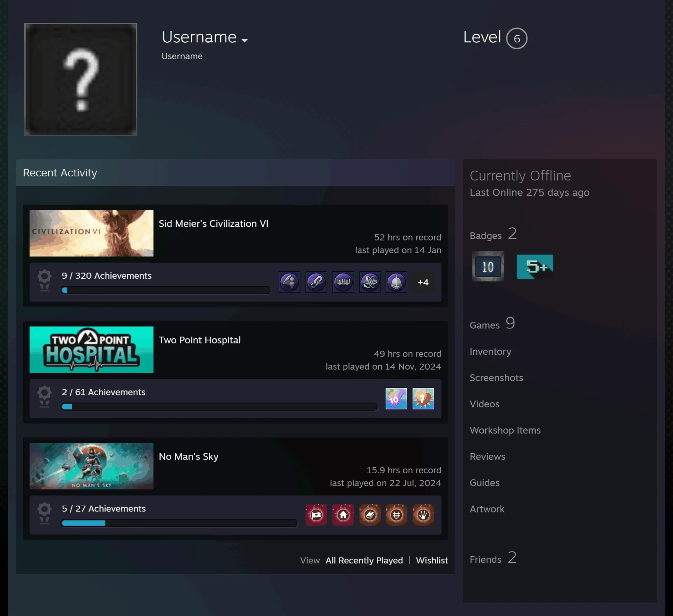Image resolution: width=673 pixels, height=616 pixels.
Task: Open Two Point Hospital heart achievement icon
Action: [423, 398]
